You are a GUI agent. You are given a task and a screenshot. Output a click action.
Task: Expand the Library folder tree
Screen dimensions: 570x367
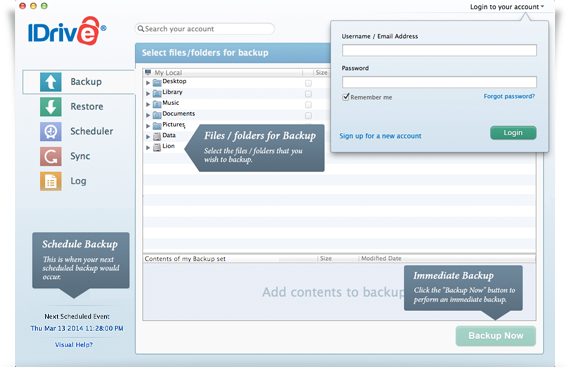(x=148, y=93)
